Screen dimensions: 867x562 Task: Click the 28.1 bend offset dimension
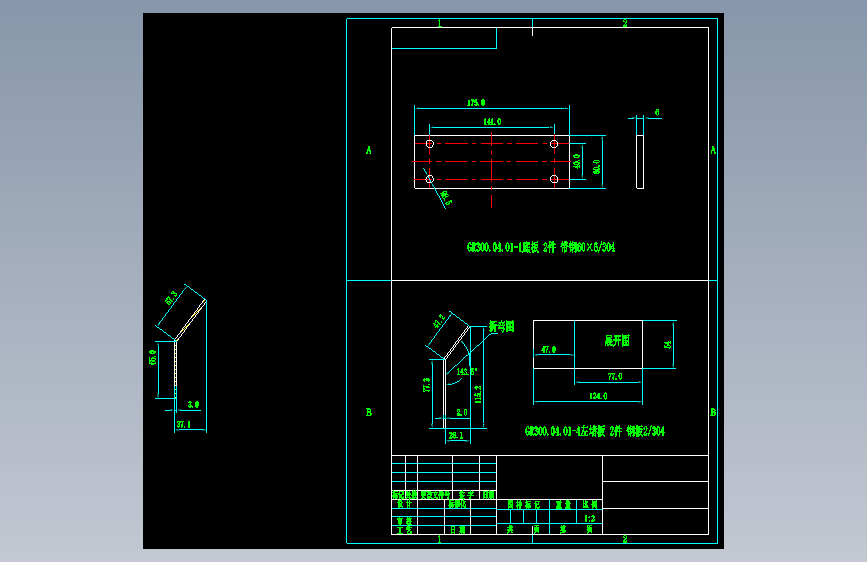456,435
